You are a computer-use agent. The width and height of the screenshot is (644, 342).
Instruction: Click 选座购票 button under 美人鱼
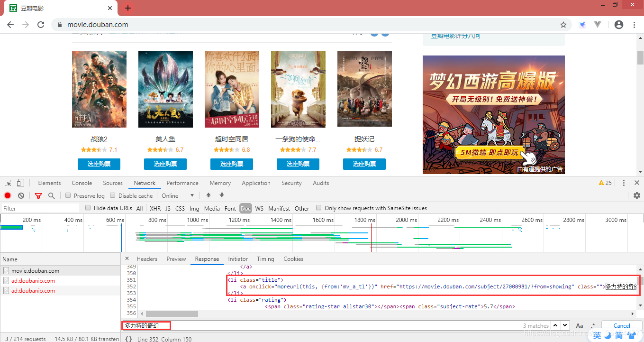[x=165, y=164]
